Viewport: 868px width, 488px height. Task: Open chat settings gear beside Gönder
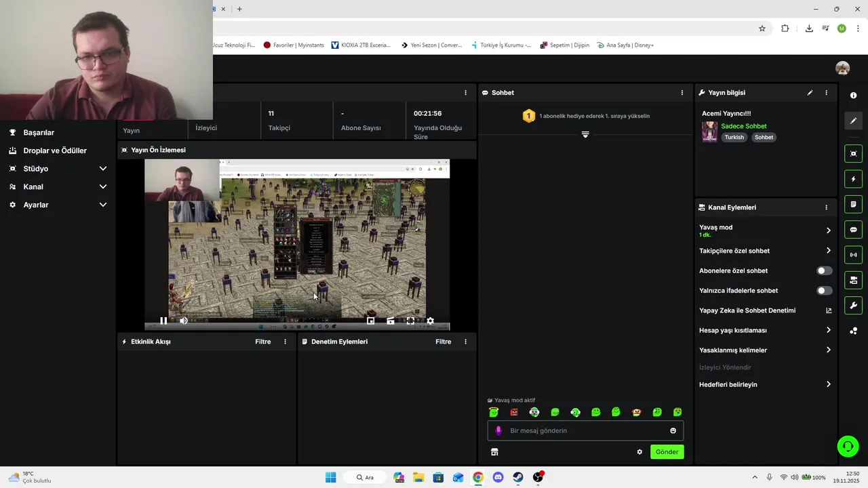639,452
